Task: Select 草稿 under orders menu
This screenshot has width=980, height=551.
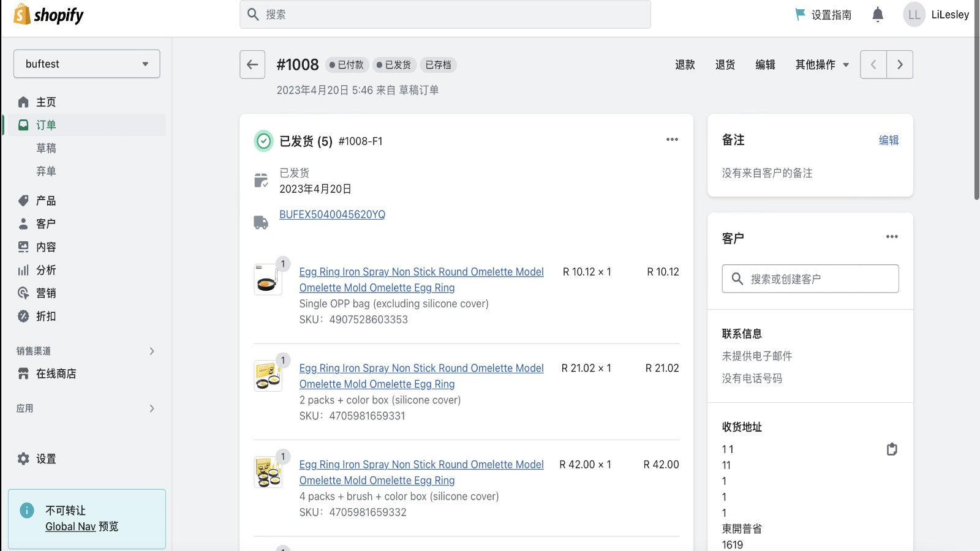Action: click(46, 148)
